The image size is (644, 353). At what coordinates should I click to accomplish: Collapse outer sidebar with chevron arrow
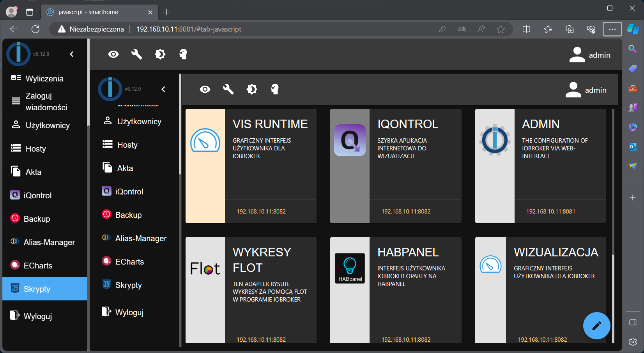[72, 54]
